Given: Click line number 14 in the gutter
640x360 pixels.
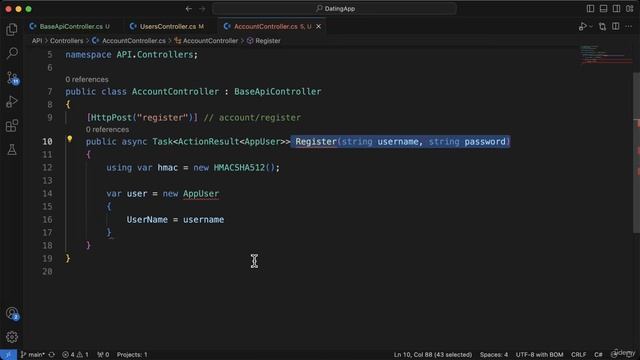Looking at the screenshot, I should 47,193.
